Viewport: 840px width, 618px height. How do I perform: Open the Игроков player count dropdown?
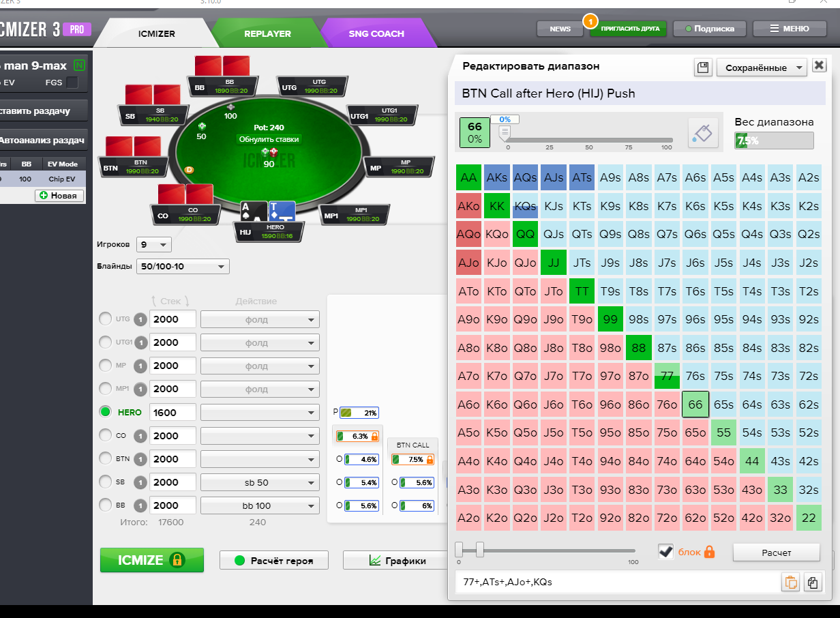pyautogui.click(x=154, y=244)
